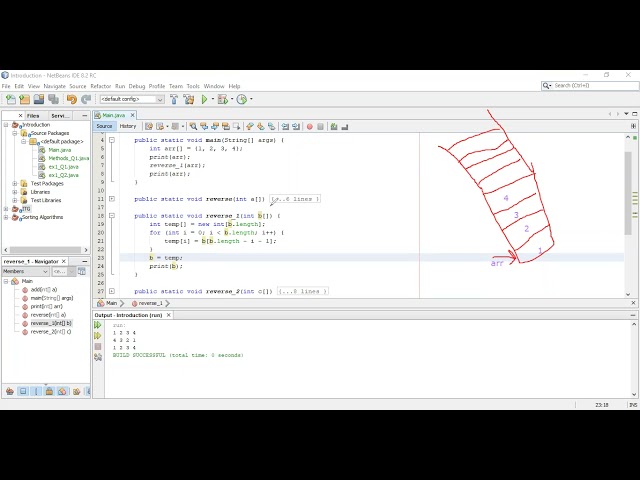Screen dimensions: 640x480
Task: Select the Main.java editor tab
Action: (x=113, y=116)
